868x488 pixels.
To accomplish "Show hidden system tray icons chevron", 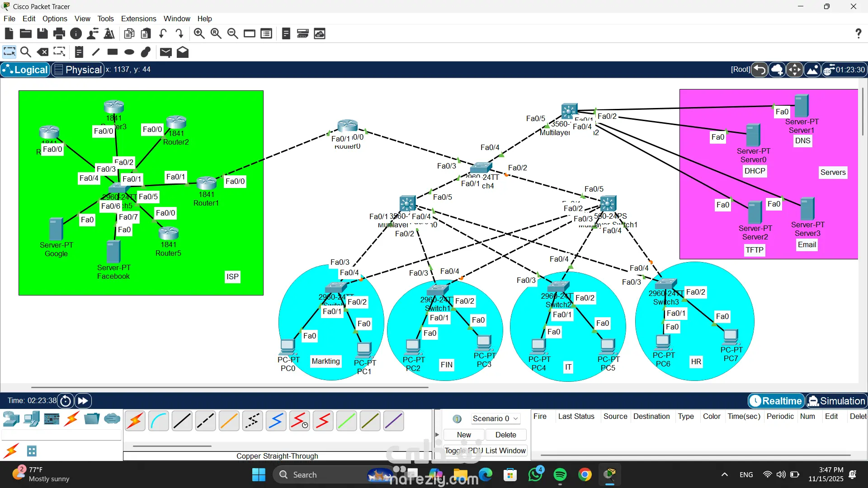I will [724, 474].
